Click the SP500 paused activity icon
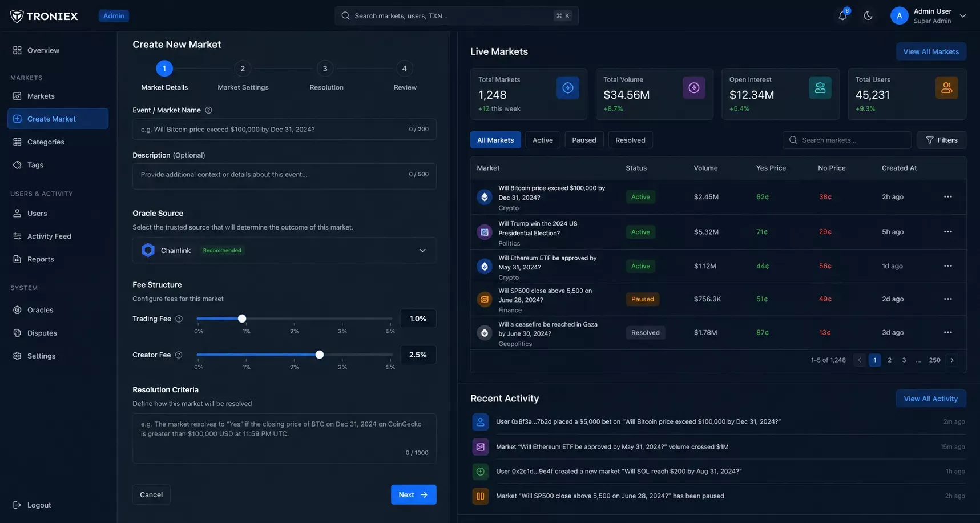 click(x=481, y=496)
